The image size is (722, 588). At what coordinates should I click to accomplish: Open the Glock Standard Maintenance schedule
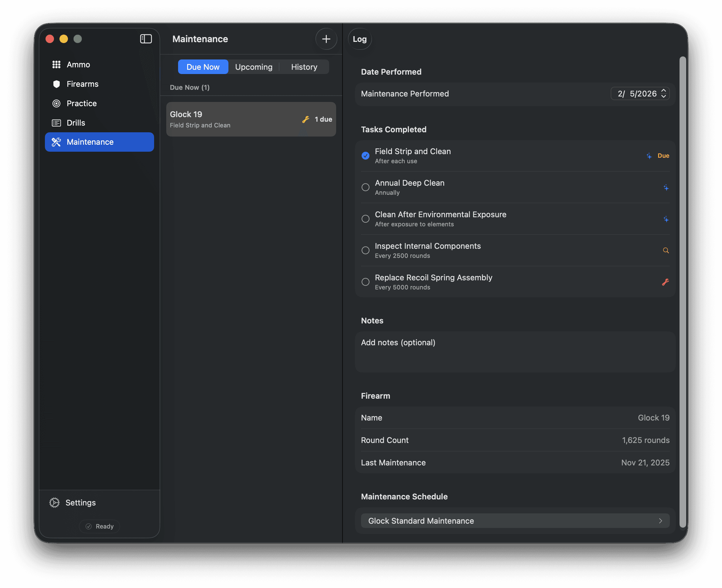click(515, 521)
